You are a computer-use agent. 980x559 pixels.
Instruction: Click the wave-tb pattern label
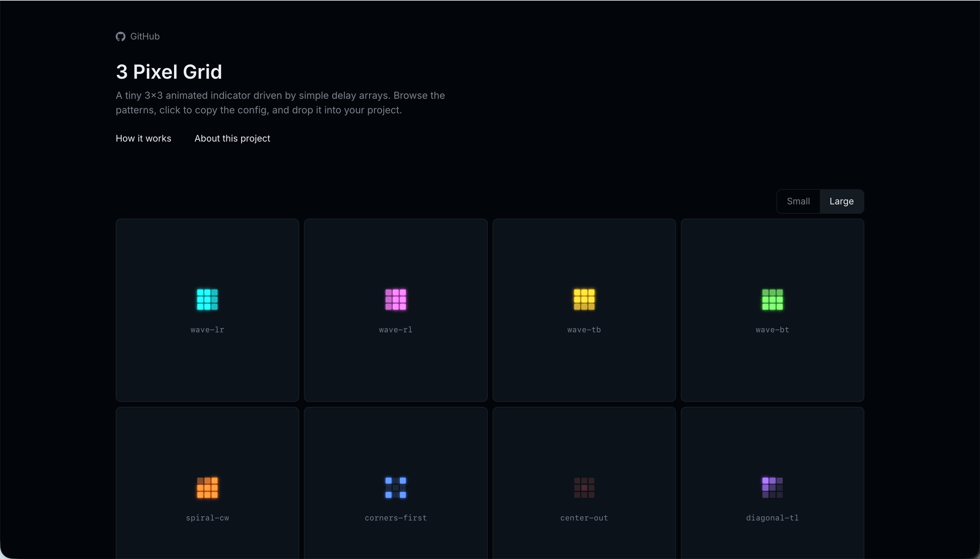pyautogui.click(x=584, y=329)
